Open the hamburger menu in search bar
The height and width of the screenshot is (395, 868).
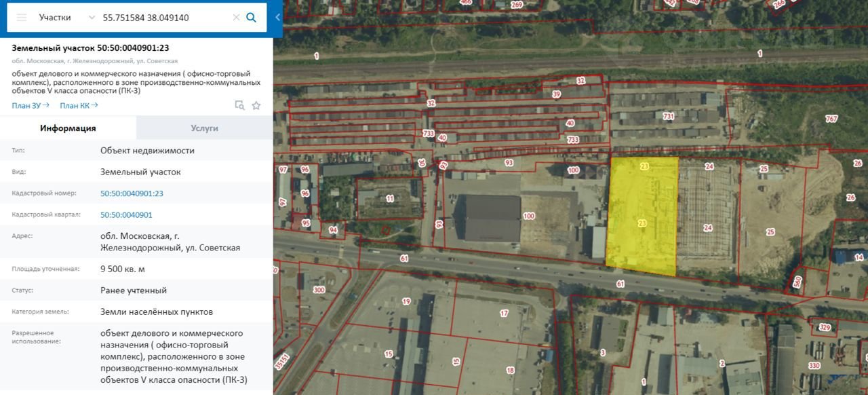22,18
